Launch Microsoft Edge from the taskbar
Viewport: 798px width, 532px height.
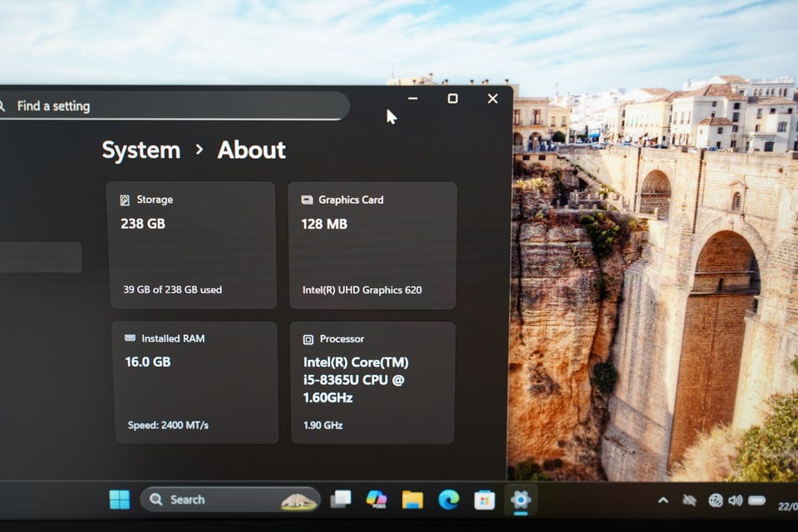[x=449, y=500]
